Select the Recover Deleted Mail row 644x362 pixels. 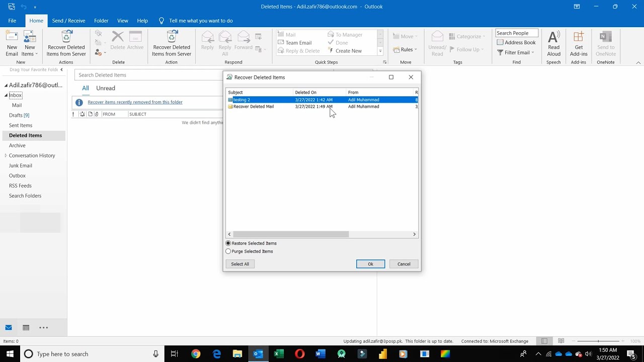click(x=322, y=107)
